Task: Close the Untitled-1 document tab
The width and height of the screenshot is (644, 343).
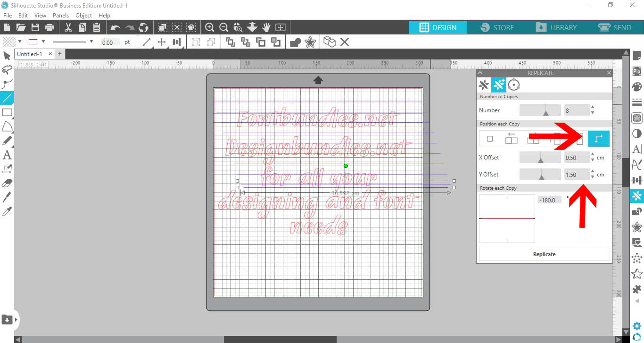Action: coord(50,54)
